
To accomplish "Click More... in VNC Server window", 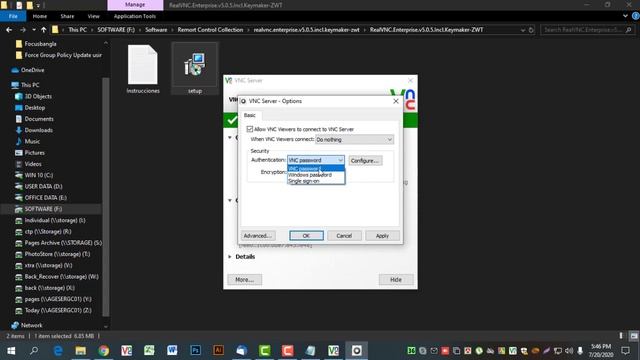I will coord(244,280).
